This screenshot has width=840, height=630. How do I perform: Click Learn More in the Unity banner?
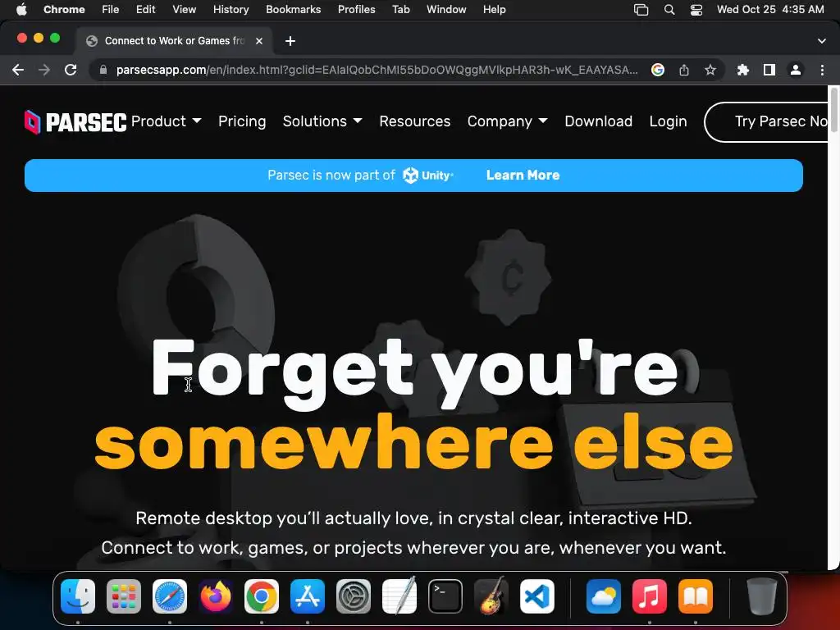point(523,176)
